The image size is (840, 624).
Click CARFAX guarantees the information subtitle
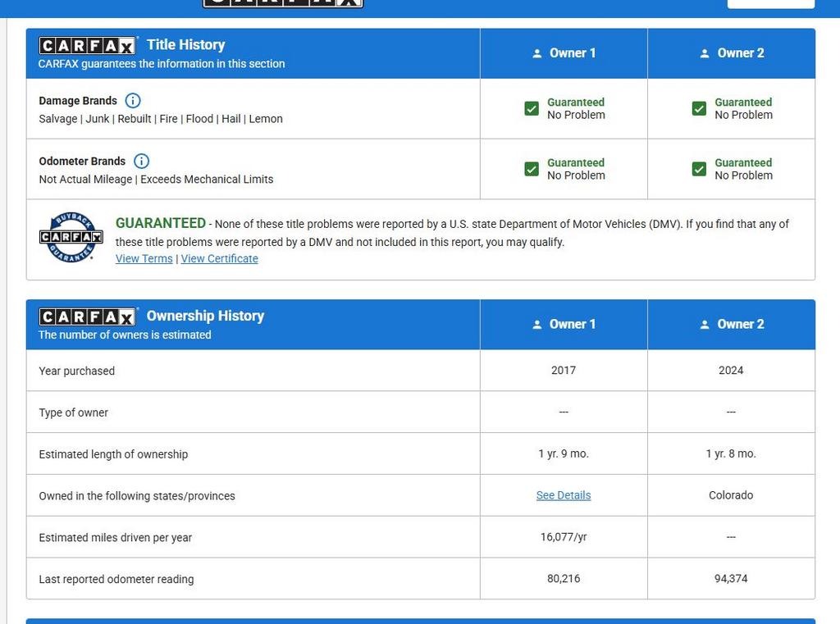[x=162, y=64]
